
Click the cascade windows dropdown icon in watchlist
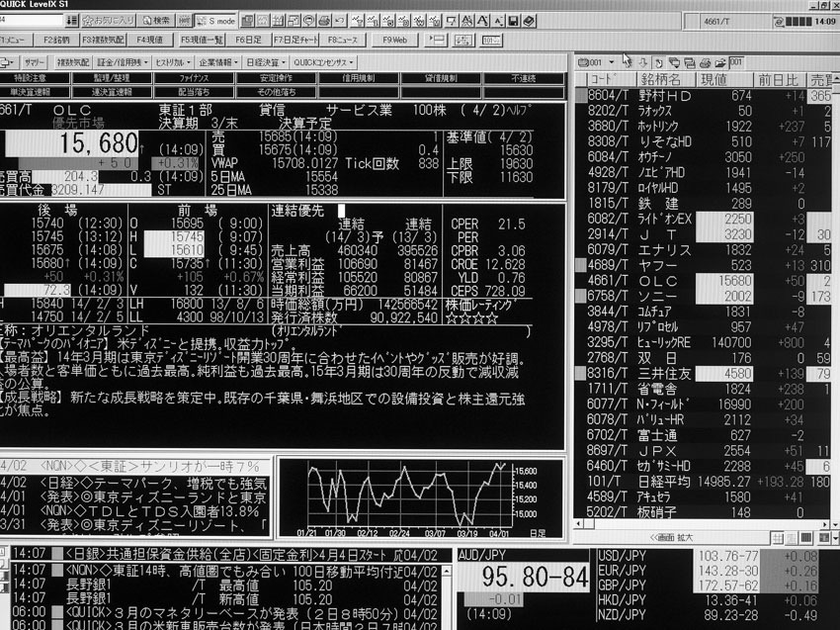[674, 62]
